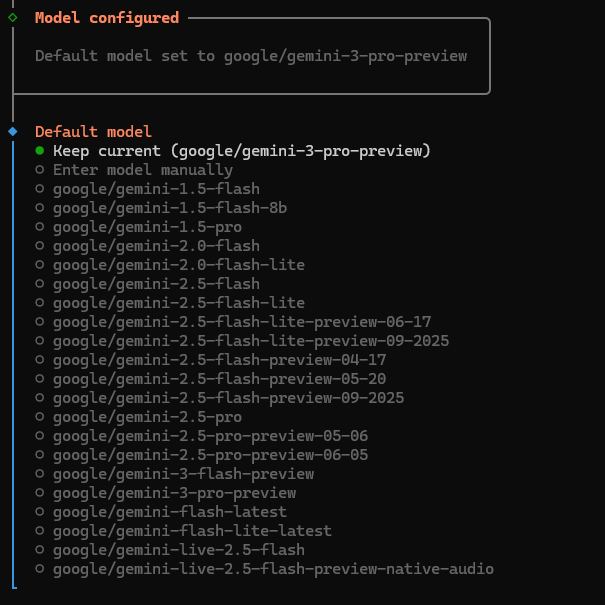605x605 pixels.
Task: Choose the Enter model manually option
Action: pyautogui.click(x=142, y=170)
